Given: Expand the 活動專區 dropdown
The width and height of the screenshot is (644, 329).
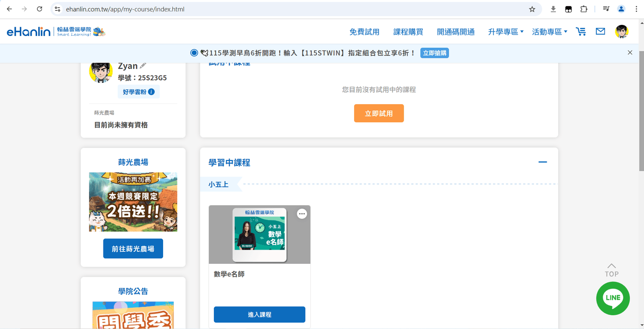Looking at the screenshot, I should (550, 32).
